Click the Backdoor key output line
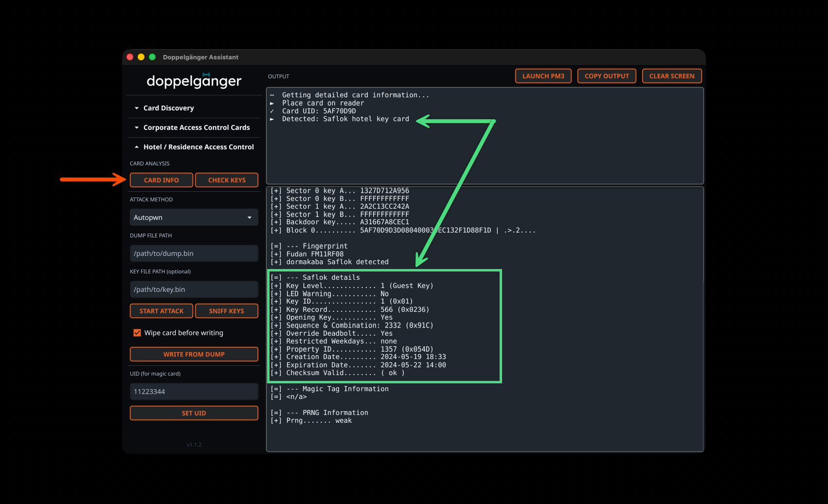The image size is (828, 504). coord(340,222)
